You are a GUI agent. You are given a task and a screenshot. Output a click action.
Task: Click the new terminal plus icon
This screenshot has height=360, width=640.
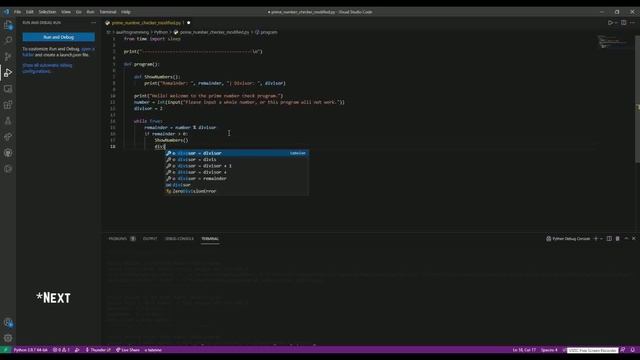coord(596,239)
